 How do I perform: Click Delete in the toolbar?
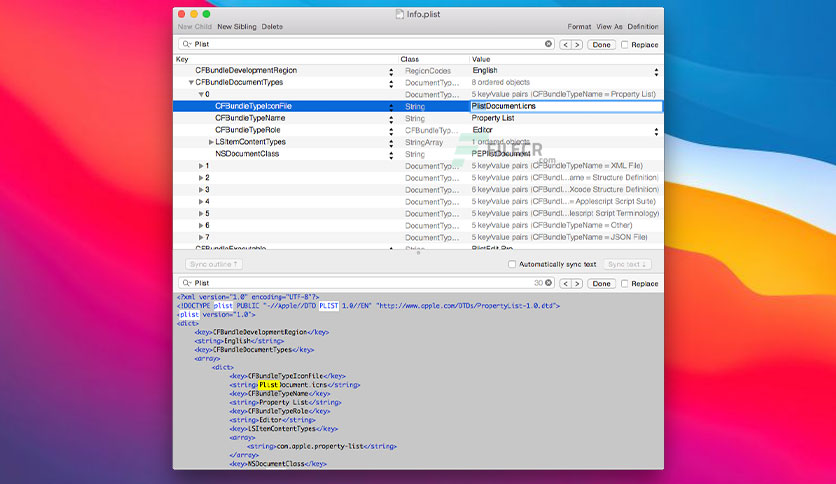tap(272, 27)
